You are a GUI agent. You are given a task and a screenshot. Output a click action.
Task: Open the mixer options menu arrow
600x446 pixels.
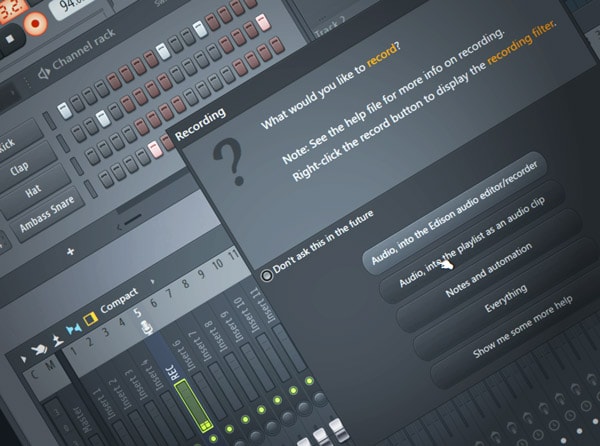tap(24, 358)
